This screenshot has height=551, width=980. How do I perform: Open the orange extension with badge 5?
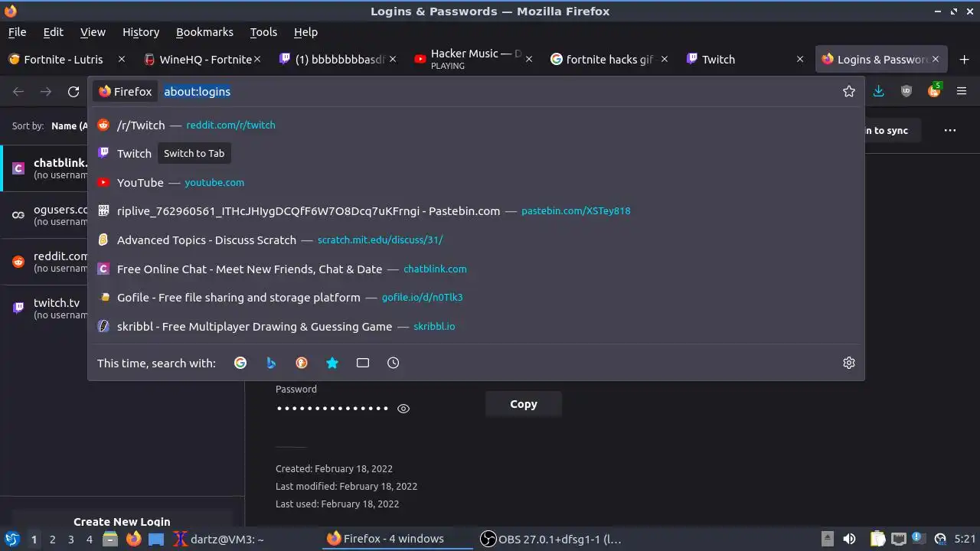pyautogui.click(x=934, y=91)
